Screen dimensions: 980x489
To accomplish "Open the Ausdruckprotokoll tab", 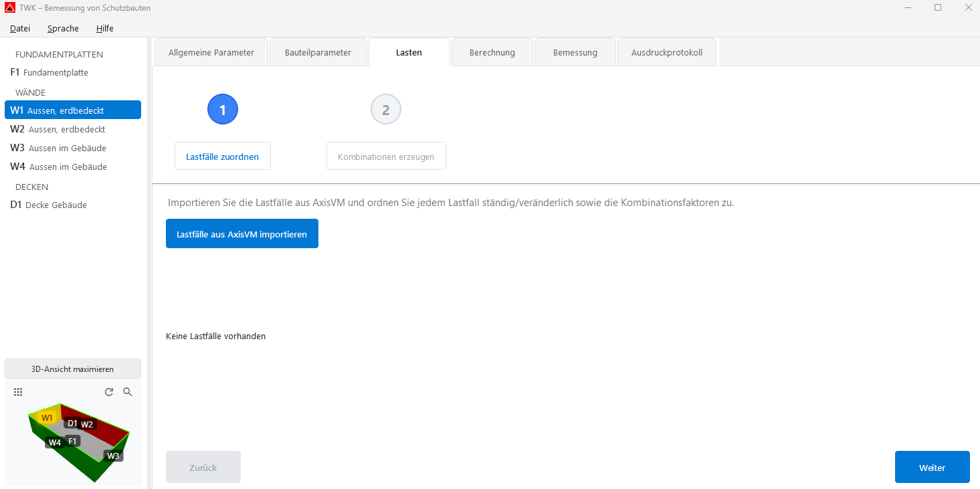I will pos(666,52).
